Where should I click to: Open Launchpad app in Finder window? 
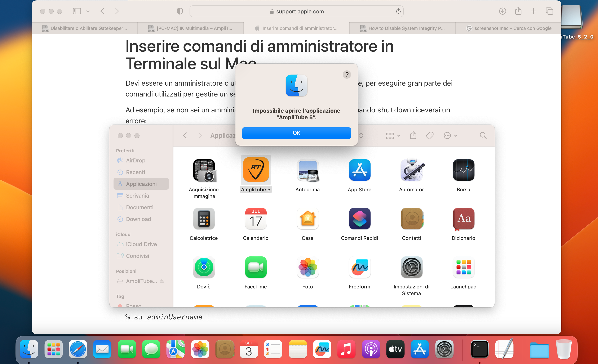pyautogui.click(x=464, y=267)
